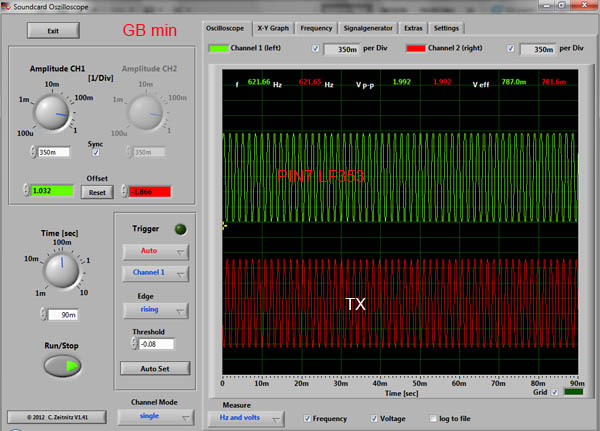Click the Time [sec] rotary knob
Image resolution: width=600 pixels, height=431 pixels.
tap(61, 270)
